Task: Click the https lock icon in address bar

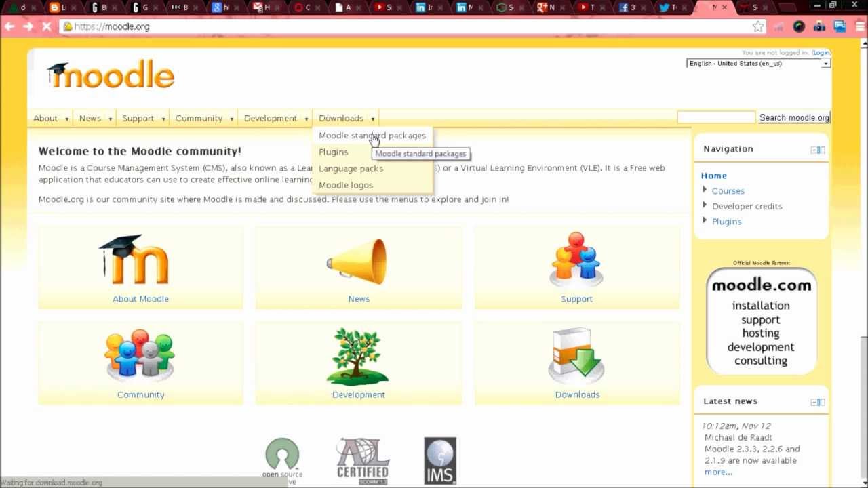Action: point(67,26)
